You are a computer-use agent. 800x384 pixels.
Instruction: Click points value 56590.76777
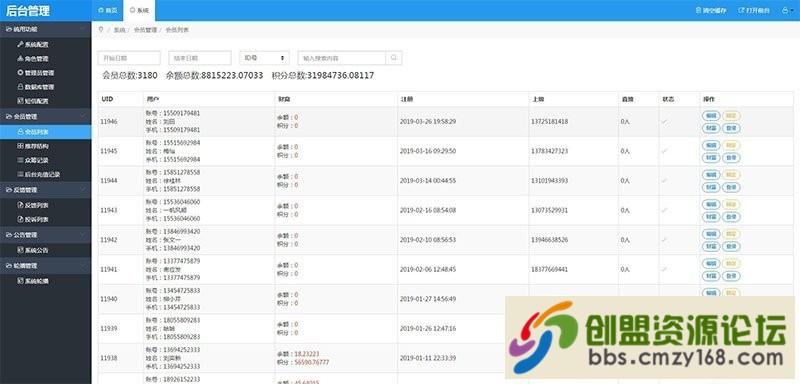point(312,363)
